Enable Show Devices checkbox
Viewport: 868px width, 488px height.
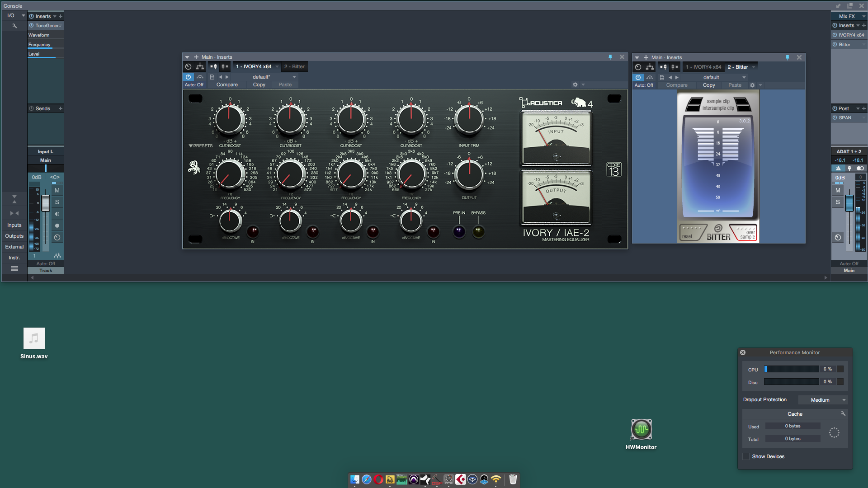[746, 456]
